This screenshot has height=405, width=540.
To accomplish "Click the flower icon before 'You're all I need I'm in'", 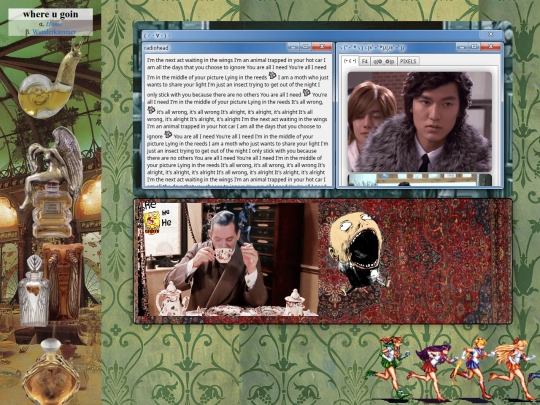I will point(307,93).
